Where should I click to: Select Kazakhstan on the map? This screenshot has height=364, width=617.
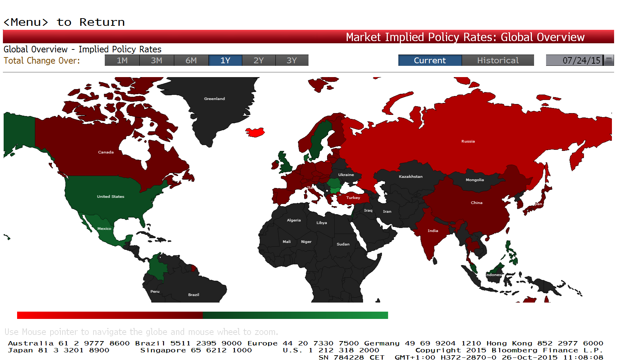[x=411, y=177]
